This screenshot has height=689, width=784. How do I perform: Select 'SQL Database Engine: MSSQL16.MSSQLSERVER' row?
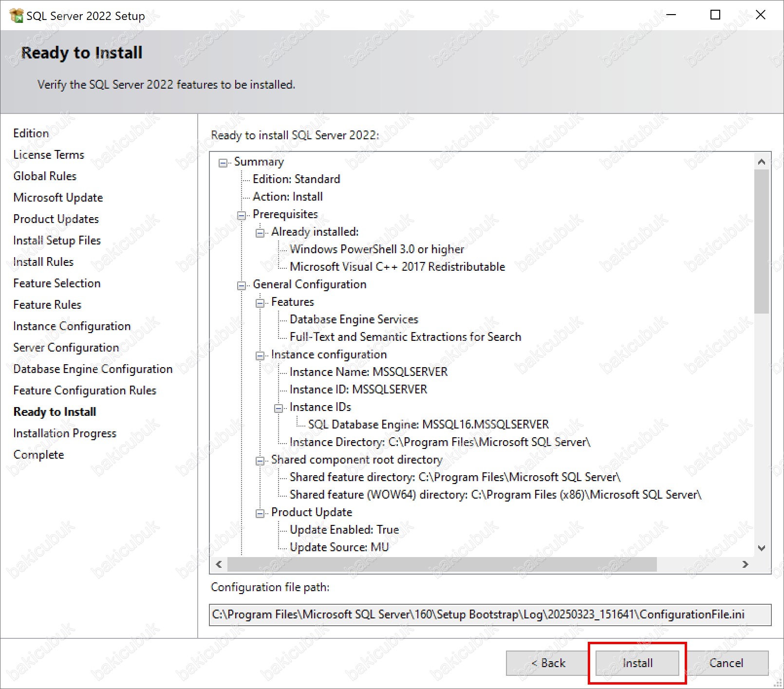point(429,425)
